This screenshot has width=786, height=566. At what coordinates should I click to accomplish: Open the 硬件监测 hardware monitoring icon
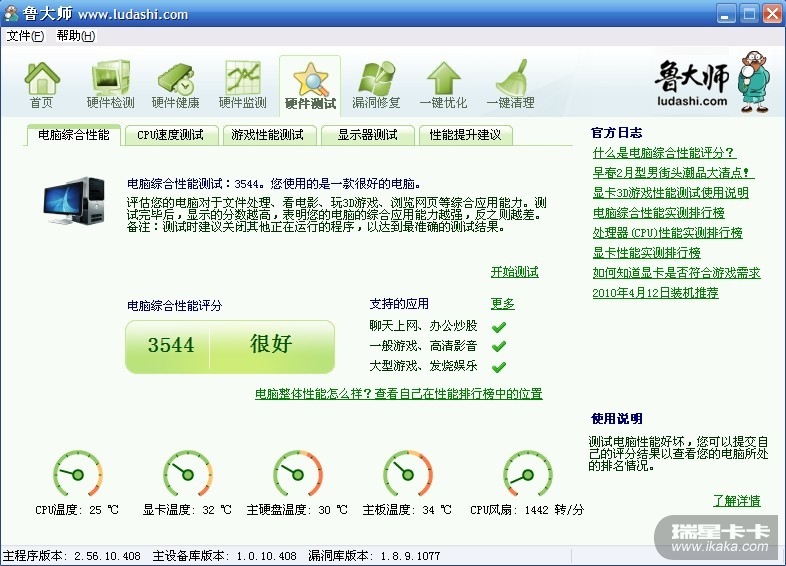point(243,85)
